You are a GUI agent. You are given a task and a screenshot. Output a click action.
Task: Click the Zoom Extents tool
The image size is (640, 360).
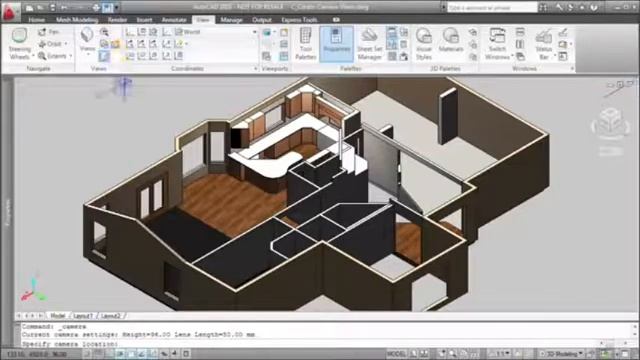point(52,56)
